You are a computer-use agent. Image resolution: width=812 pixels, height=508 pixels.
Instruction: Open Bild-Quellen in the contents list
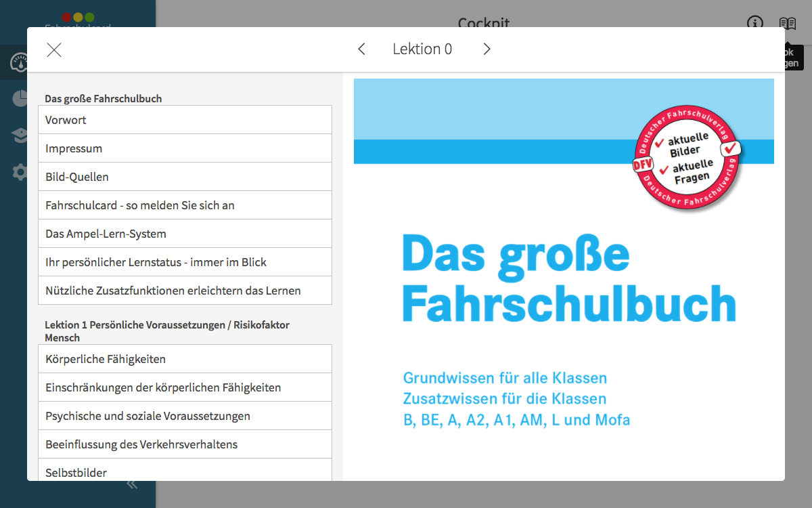pyautogui.click(x=185, y=177)
